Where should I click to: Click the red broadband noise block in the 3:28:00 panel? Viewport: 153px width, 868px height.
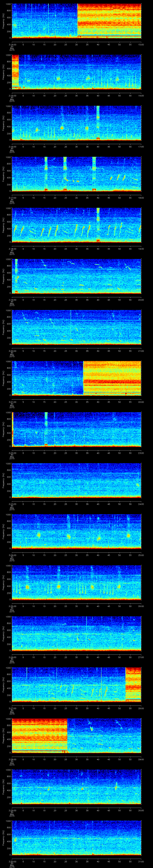click(x=40, y=736)
